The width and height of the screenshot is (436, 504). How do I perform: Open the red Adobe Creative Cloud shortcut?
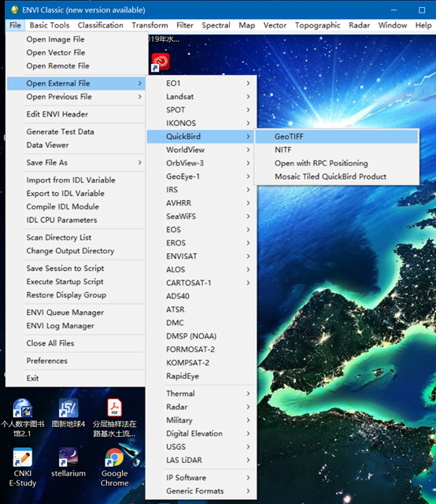coord(160,61)
